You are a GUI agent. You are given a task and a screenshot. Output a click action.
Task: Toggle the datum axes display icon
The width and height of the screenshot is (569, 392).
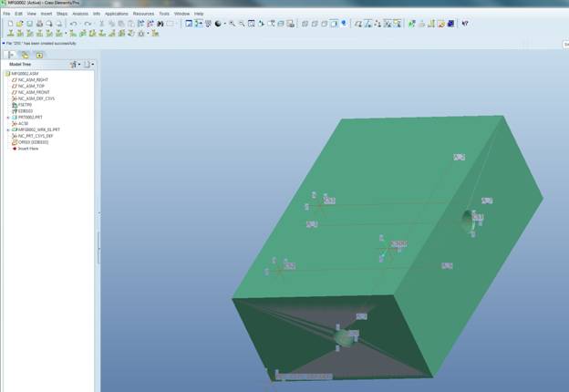(x=367, y=24)
